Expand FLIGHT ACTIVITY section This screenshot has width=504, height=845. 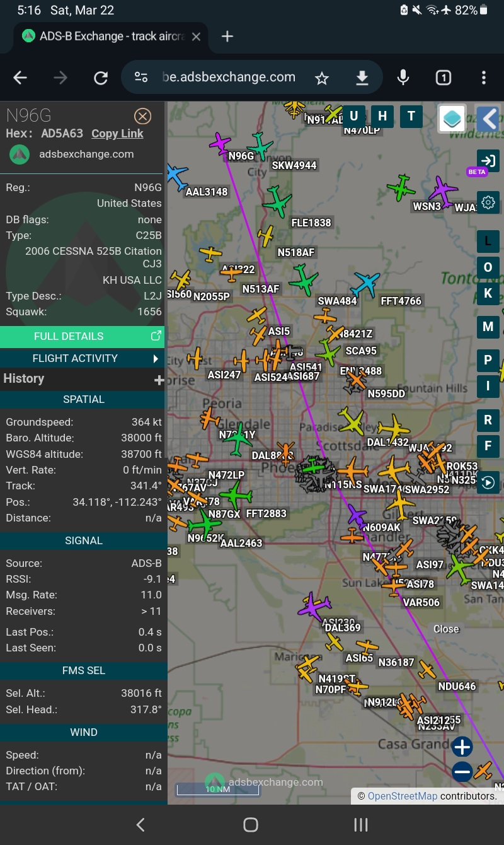(x=82, y=358)
